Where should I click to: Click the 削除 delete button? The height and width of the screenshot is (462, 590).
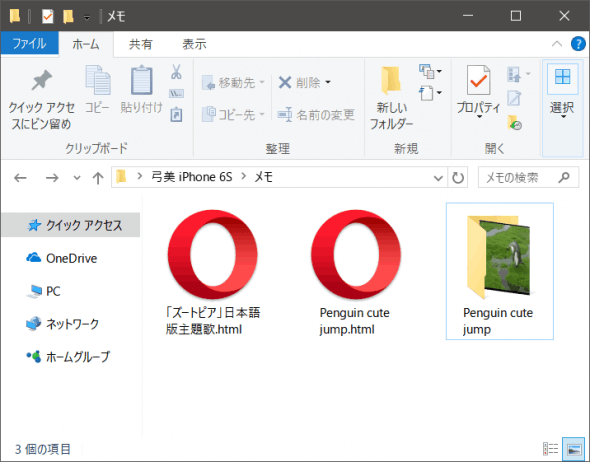tap(300, 82)
